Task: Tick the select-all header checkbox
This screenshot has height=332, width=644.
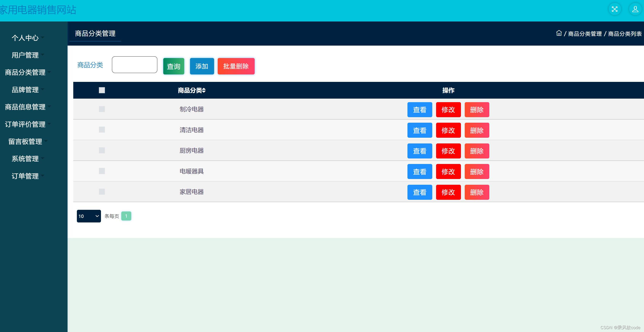Action: (102, 90)
